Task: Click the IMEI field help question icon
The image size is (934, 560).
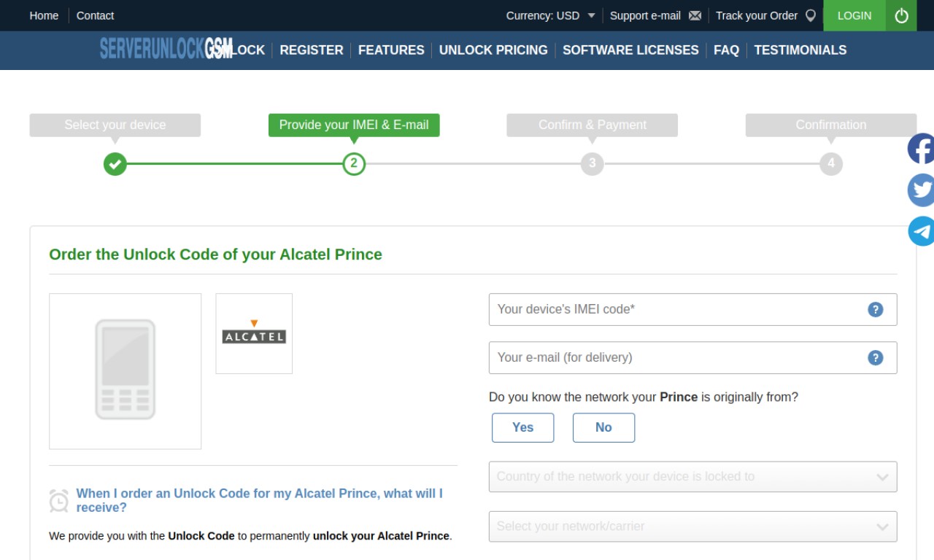Action: point(876,309)
